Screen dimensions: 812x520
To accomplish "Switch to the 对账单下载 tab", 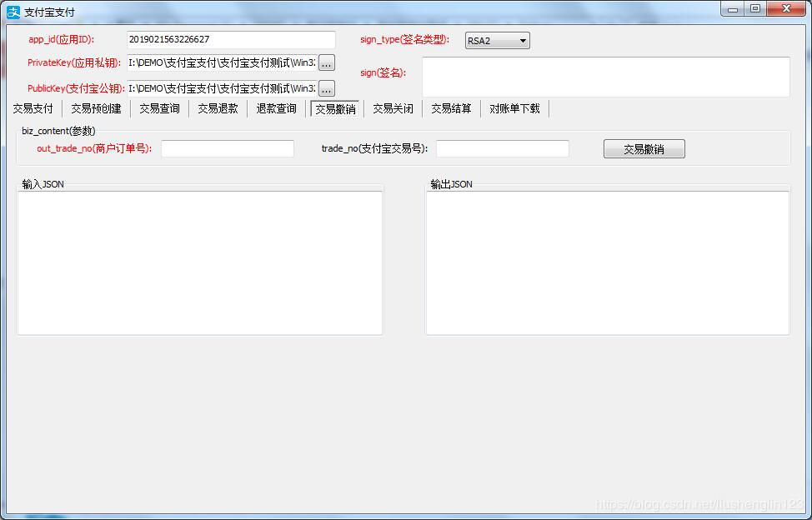I will click(x=514, y=108).
